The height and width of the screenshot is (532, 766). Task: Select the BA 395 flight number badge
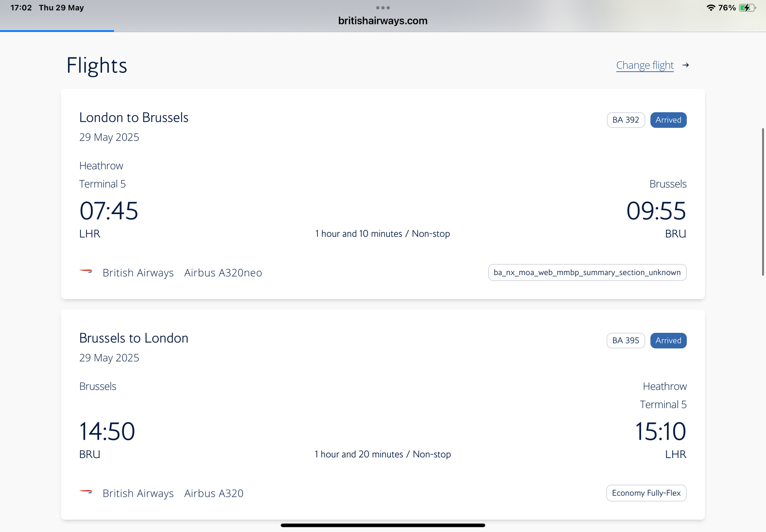pos(626,340)
